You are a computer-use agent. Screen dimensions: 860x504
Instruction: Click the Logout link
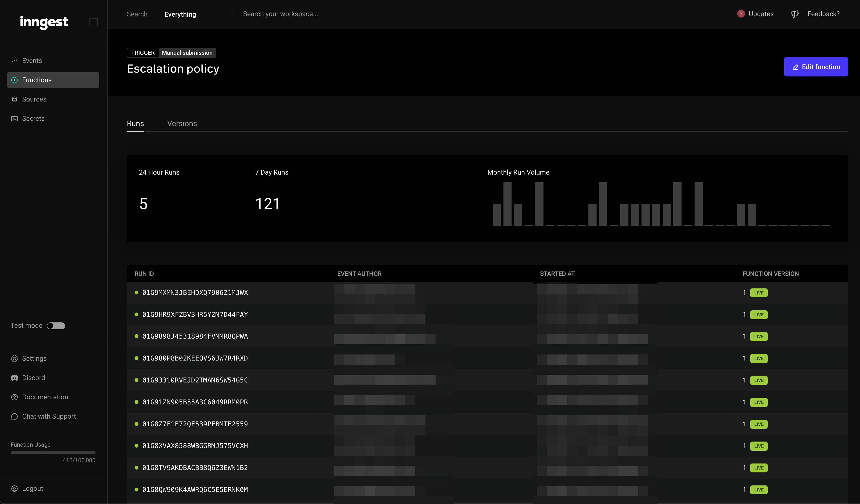pyautogui.click(x=32, y=489)
